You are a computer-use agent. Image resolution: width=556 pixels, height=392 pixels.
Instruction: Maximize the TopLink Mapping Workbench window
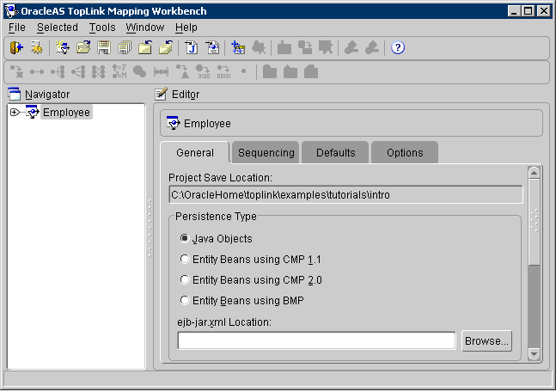529,11
